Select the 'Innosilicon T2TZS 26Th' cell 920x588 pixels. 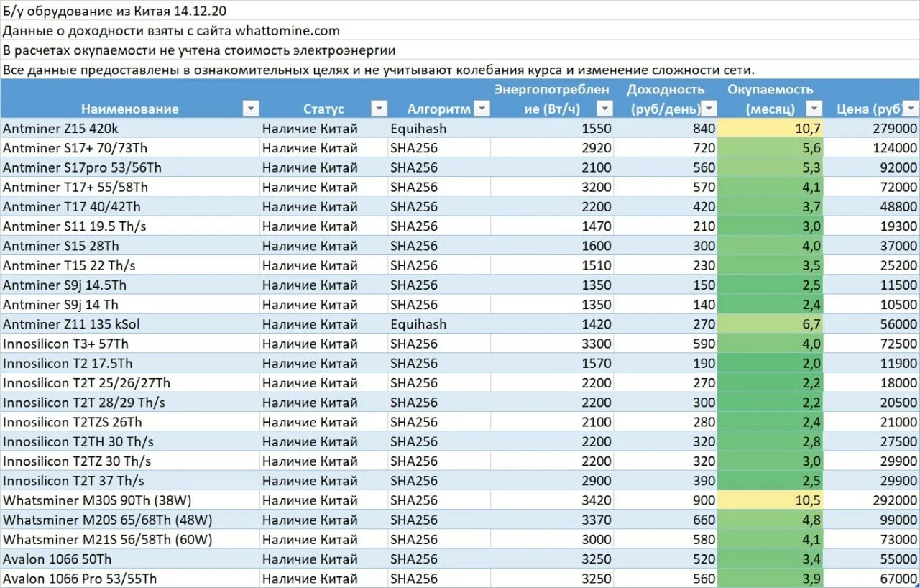coord(129,422)
